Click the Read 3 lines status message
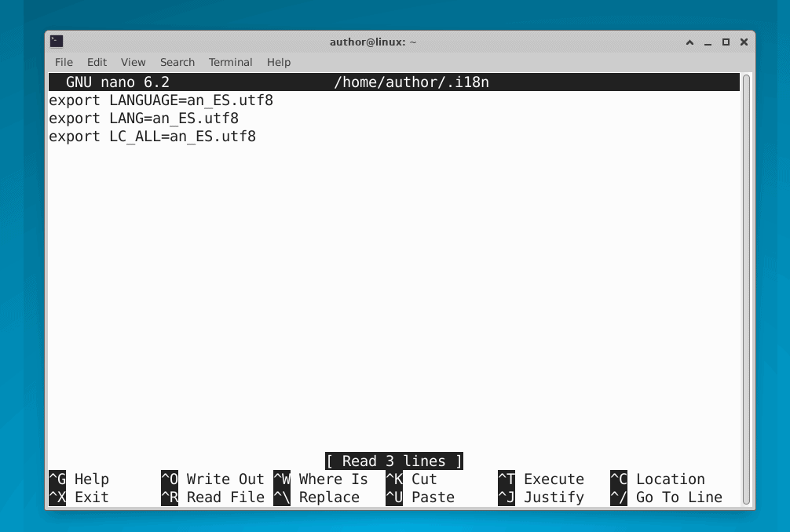 click(393, 461)
